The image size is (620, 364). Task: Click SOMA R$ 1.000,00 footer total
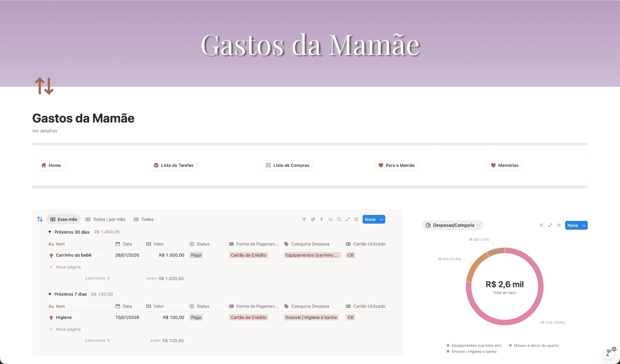coord(165,279)
